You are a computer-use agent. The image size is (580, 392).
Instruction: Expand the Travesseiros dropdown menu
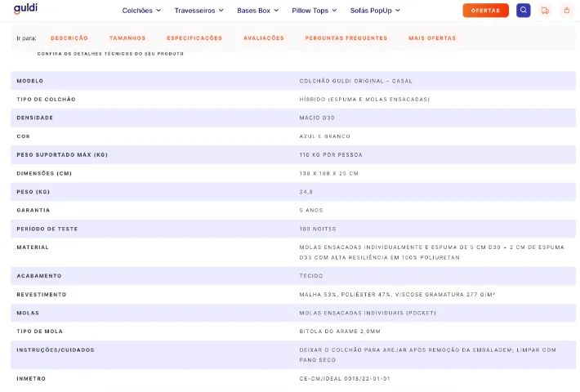(x=199, y=11)
